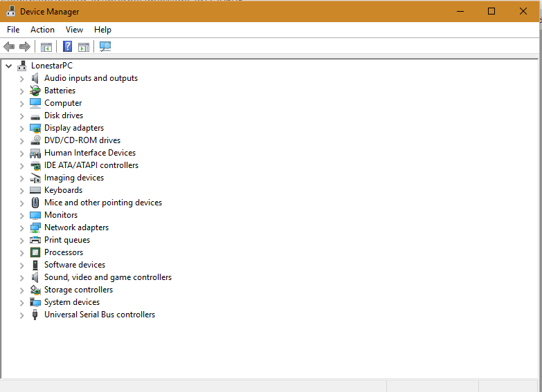Select the LonestarPC tree label
This screenshot has width=542, height=392.
click(x=52, y=66)
